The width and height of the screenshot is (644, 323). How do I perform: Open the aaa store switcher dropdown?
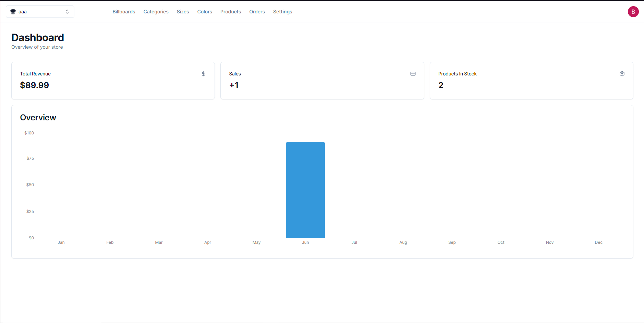tap(40, 11)
